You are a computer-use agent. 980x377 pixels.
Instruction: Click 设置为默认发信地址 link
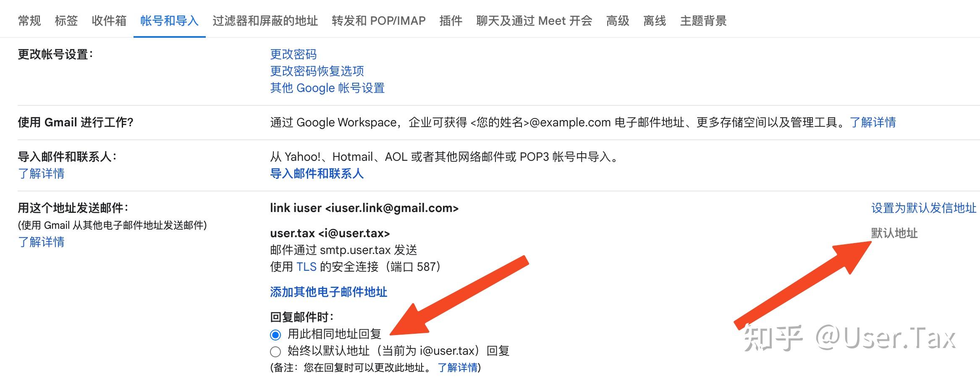click(x=924, y=208)
